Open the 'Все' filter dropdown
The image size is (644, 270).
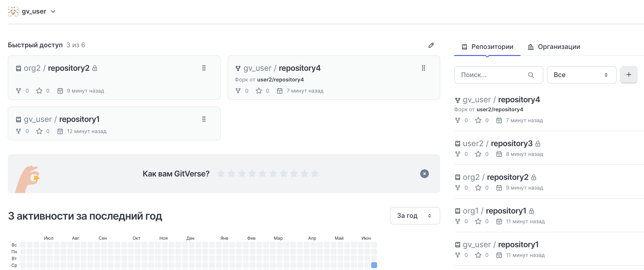coord(581,75)
